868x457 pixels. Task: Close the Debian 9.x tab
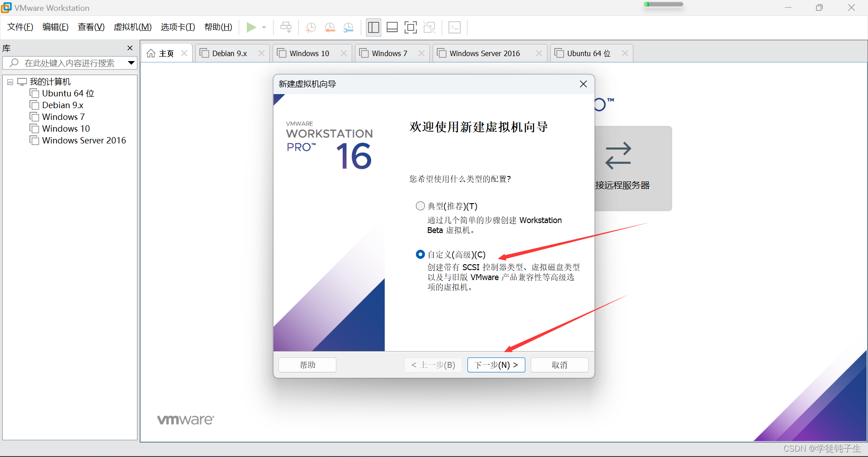click(x=261, y=53)
